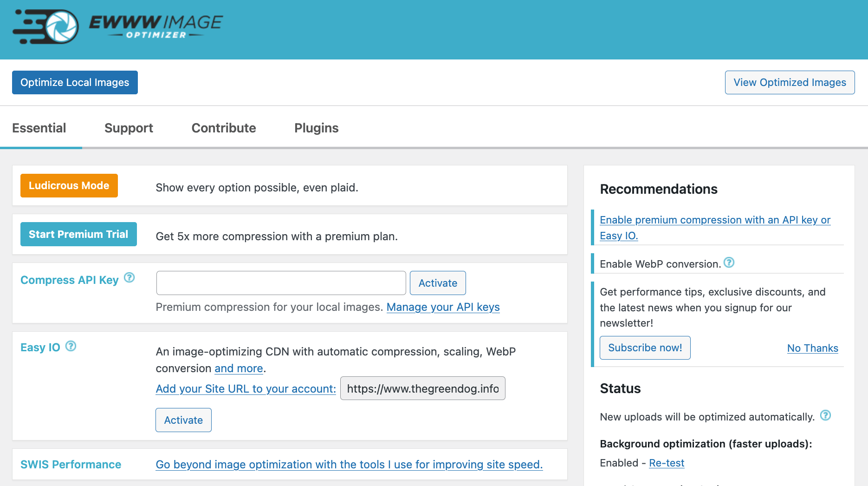This screenshot has width=868, height=486.
Task: Click the Recommendations heading
Action: coord(659,189)
